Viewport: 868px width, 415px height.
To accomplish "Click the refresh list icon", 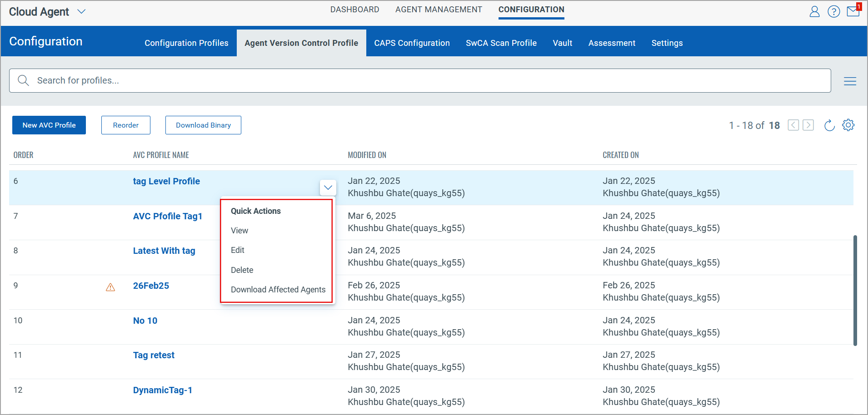I will [829, 125].
